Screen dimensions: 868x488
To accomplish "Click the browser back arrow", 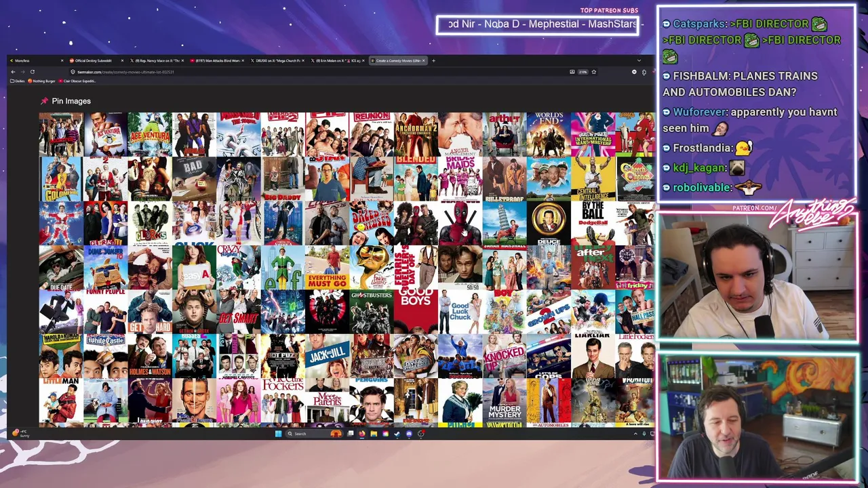I will coord(13,72).
